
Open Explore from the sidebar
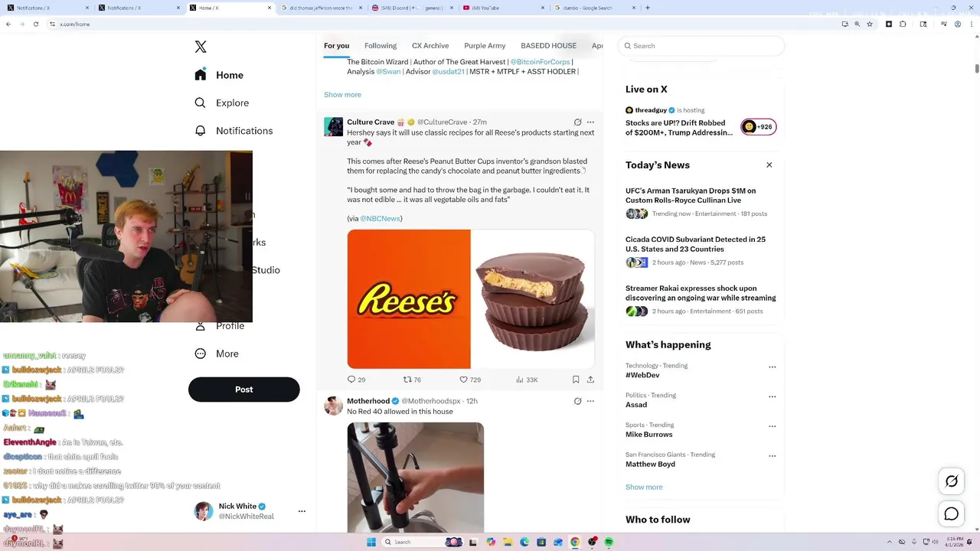click(x=221, y=103)
